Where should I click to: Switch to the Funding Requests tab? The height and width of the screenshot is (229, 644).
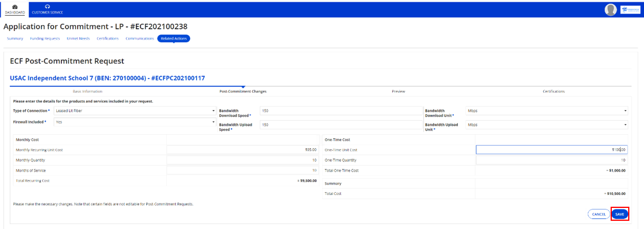(45, 39)
